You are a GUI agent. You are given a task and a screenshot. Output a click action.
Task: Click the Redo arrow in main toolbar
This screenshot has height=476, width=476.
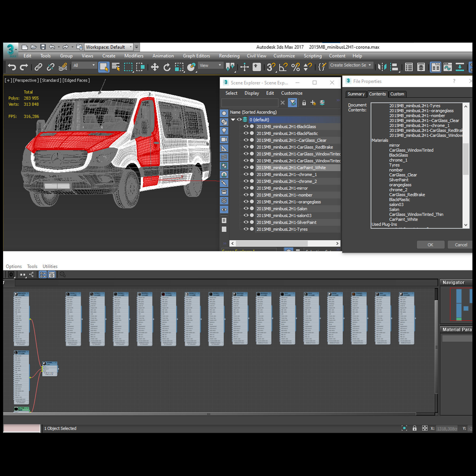coord(24,67)
